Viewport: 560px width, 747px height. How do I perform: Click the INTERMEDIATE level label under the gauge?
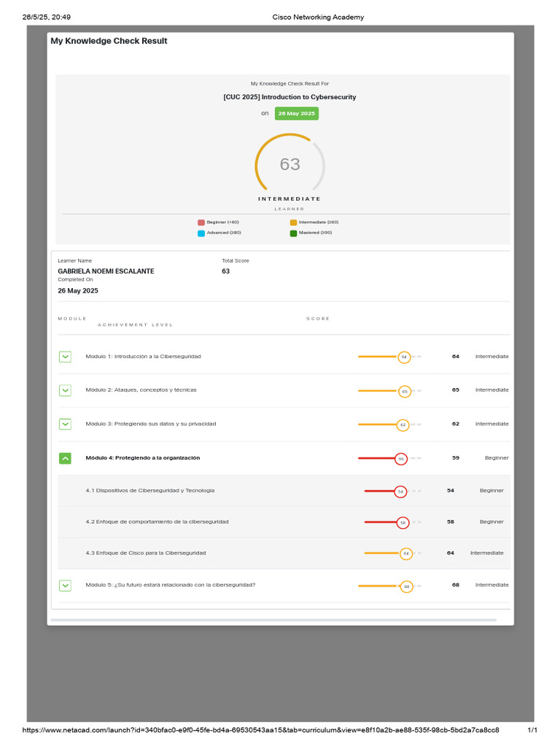(x=289, y=198)
